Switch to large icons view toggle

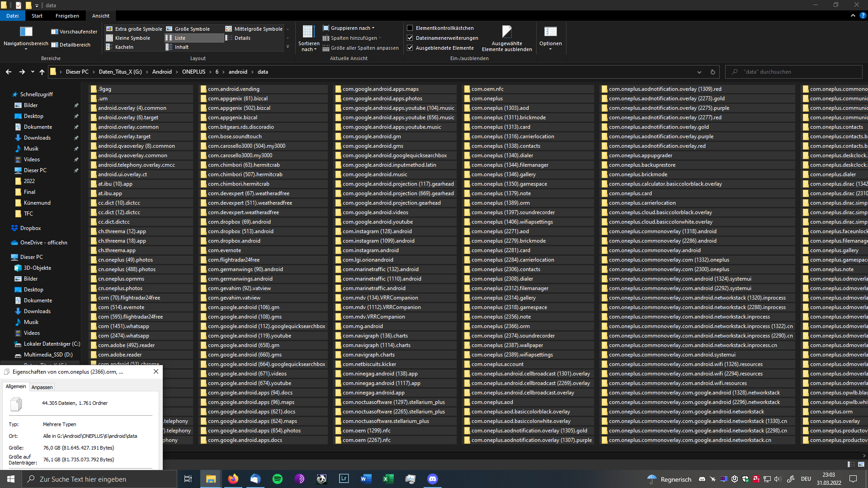point(861,464)
